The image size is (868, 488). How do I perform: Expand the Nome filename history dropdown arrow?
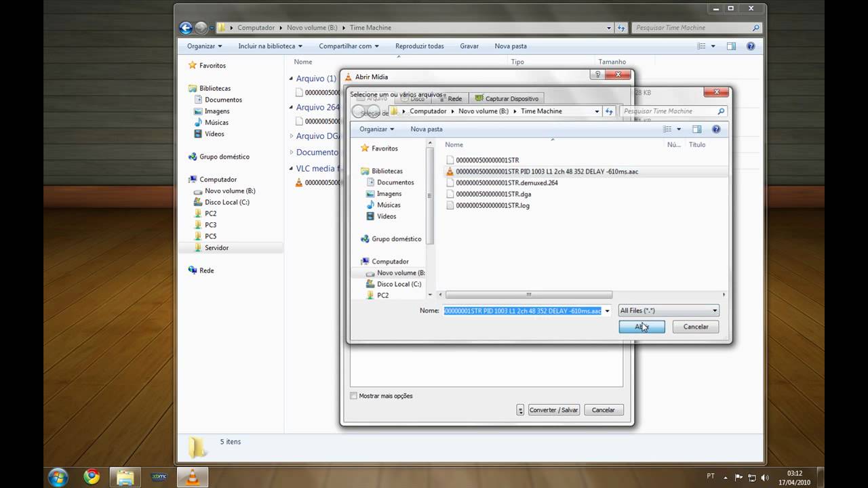click(607, 310)
